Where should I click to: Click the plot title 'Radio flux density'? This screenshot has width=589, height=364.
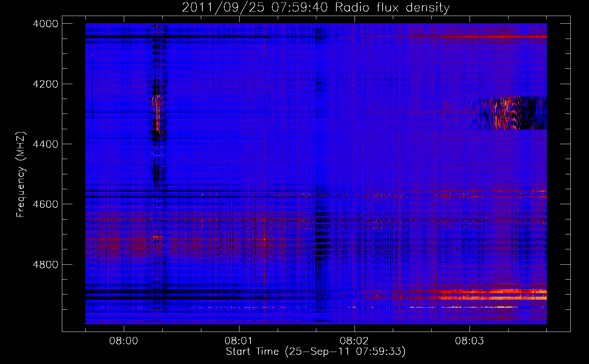pyautogui.click(x=392, y=8)
